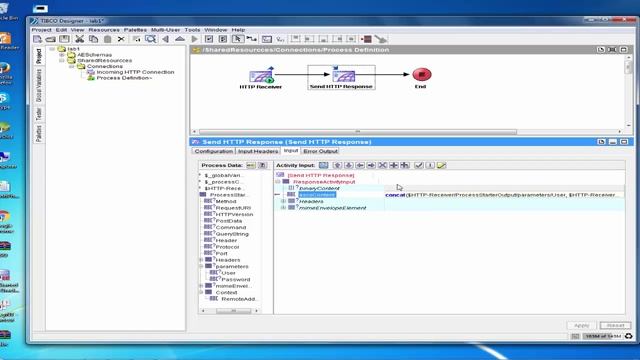Open the Palettes menu
The height and width of the screenshot is (360, 640).
(135, 30)
